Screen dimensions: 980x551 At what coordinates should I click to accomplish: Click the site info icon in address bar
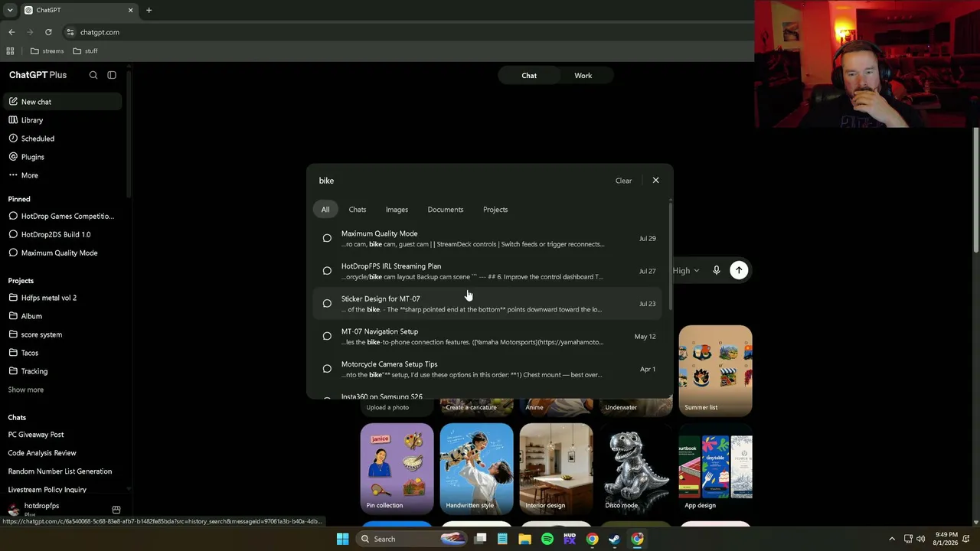[70, 32]
